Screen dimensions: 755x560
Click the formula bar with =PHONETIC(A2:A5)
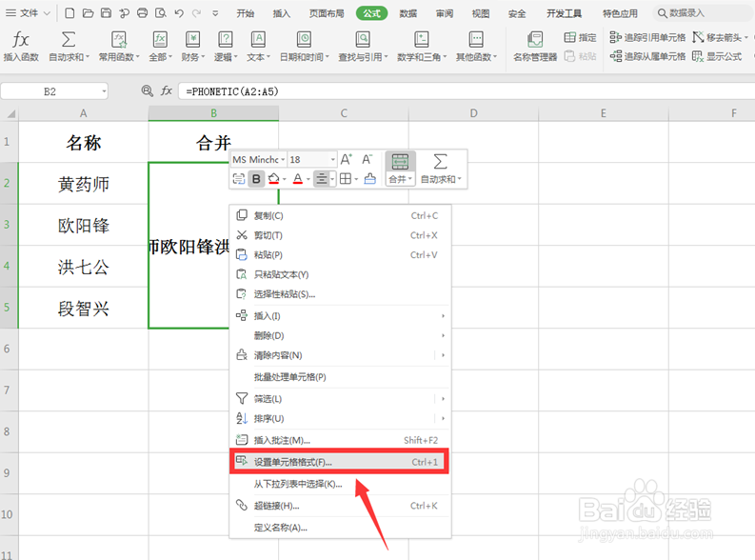click(x=467, y=91)
